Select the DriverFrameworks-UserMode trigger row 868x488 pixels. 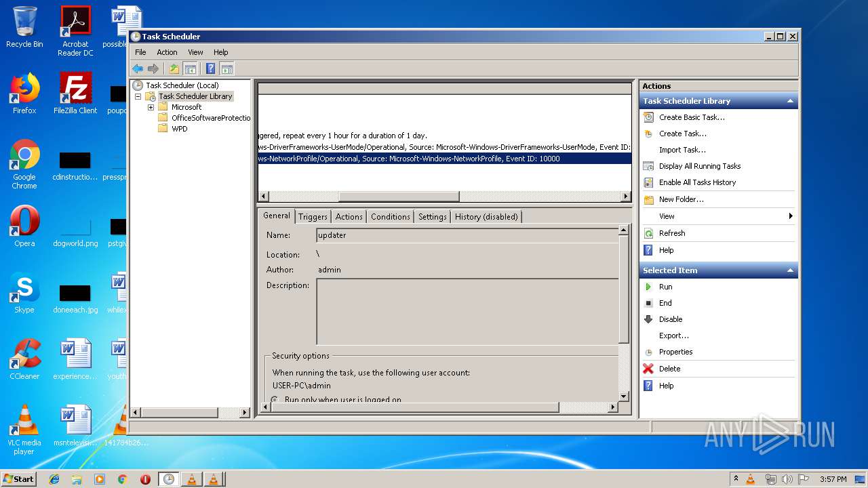pos(444,147)
